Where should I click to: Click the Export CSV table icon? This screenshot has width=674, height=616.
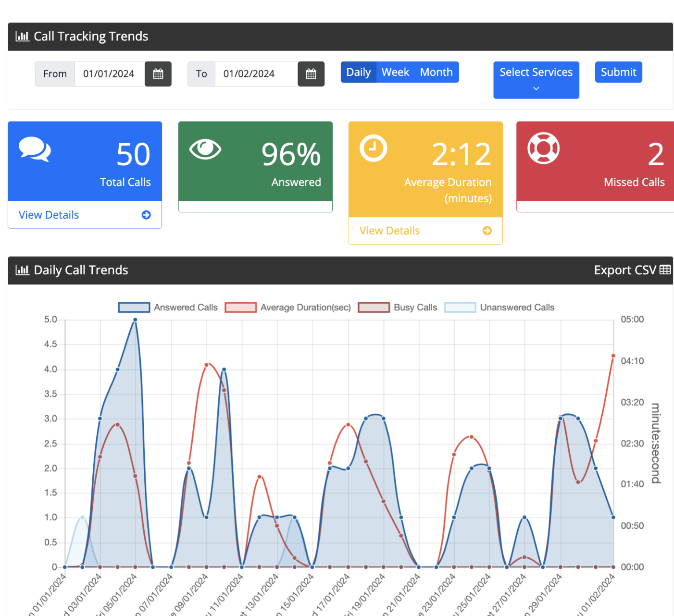(x=665, y=270)
